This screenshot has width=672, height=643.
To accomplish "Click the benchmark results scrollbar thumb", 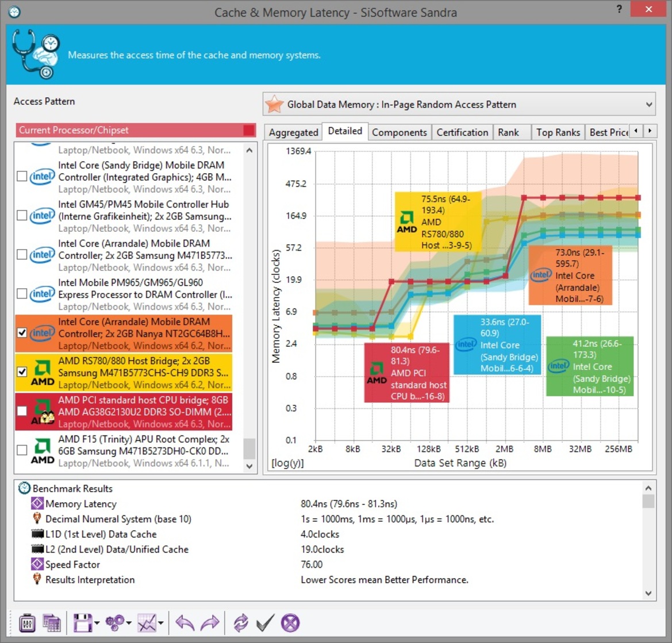I will coord(648,502).
